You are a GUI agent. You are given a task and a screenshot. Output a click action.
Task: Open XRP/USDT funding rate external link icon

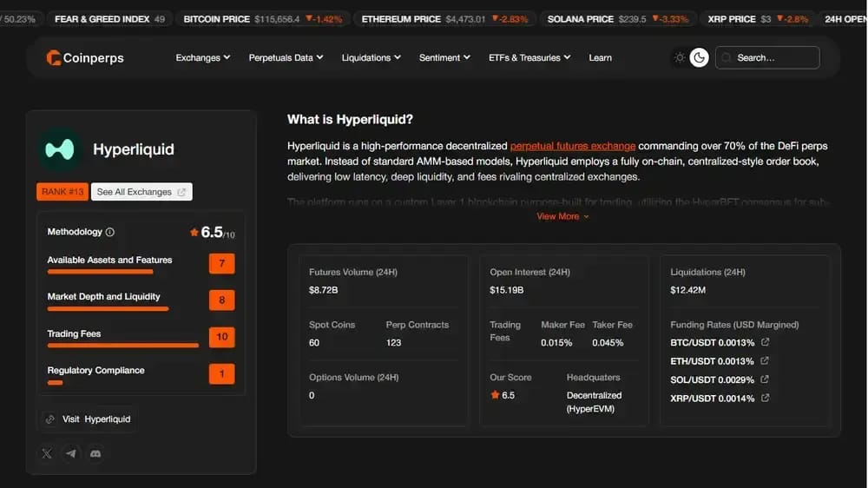click(x=765, y=398)
